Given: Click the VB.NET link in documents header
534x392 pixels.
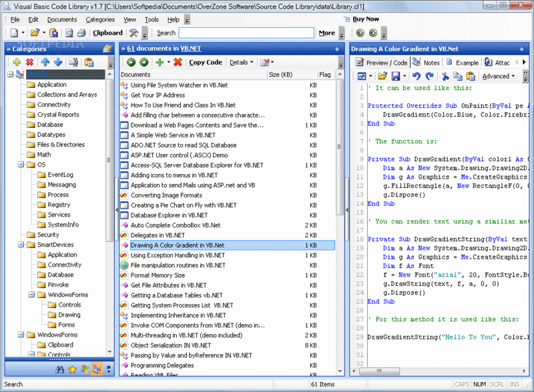Looking at the screenshot, I should (x=191, y=49).
